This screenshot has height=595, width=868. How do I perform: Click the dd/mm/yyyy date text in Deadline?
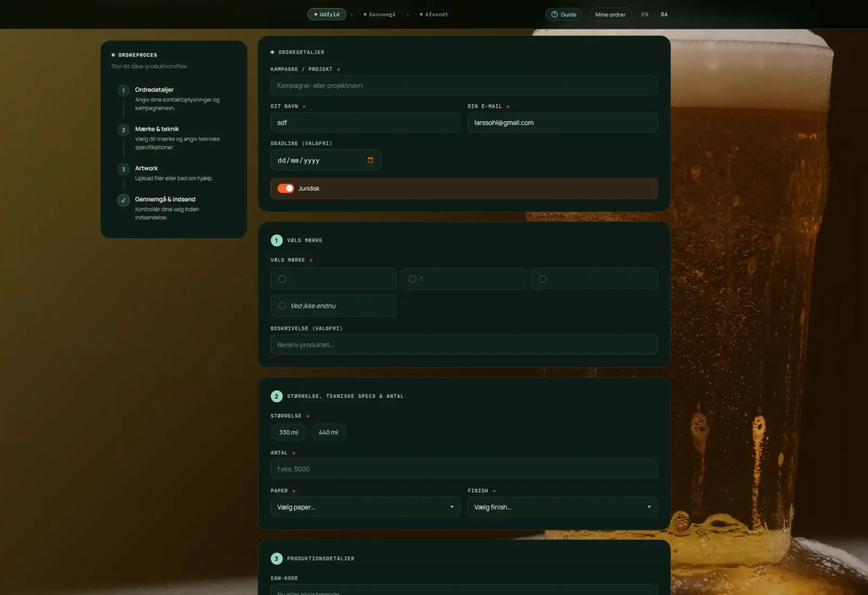(298, 161)
